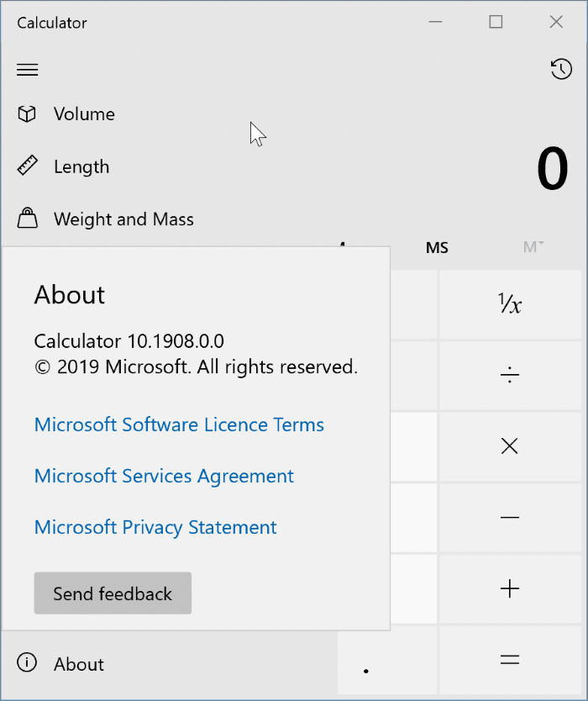Click the About panel heading
588x701 pixels.
tap(69, 295)
